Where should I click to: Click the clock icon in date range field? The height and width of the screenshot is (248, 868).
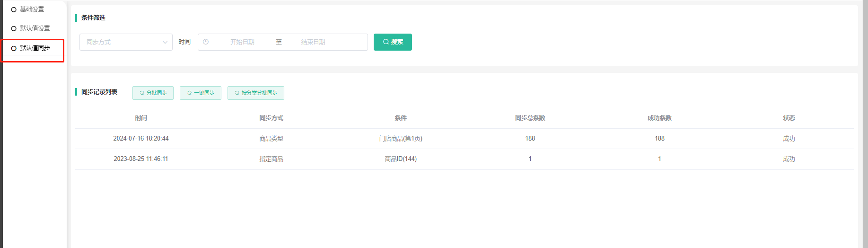point(206,42)
